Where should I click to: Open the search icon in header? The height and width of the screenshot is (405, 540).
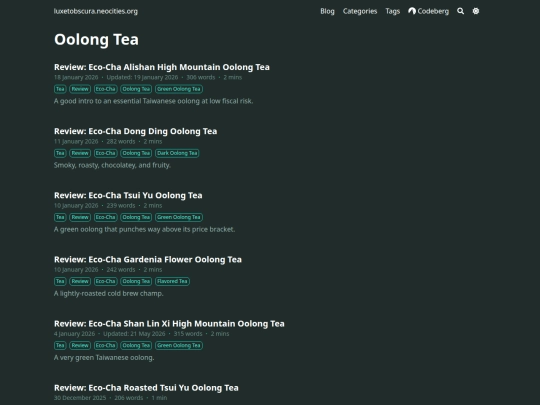coord(460,11)
